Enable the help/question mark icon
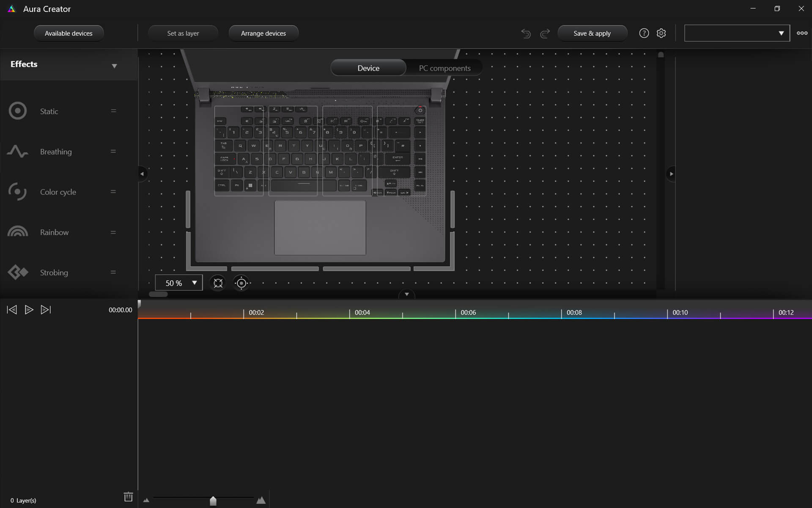Image resolution: width=812 pixels, height=508 pixels. 644,33
